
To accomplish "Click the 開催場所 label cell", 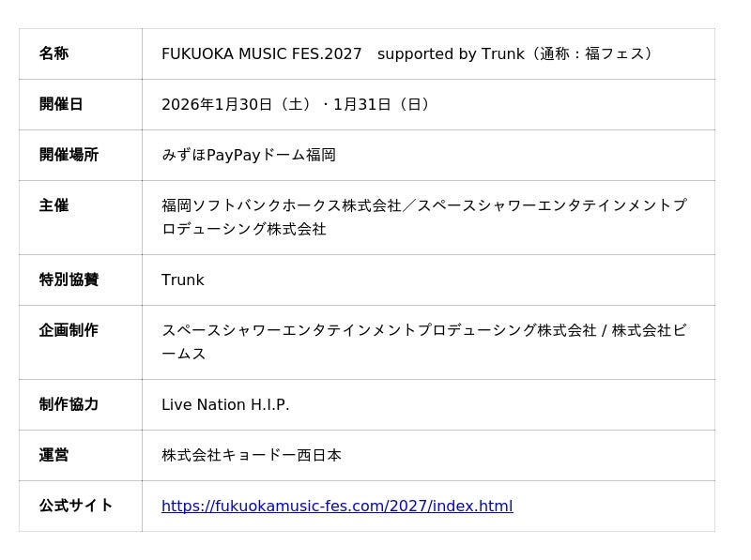I will tap(81, 155).
